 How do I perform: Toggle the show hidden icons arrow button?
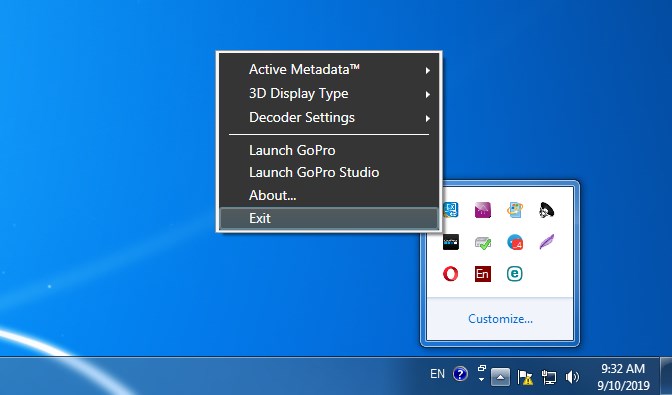pyautogui.click(x=500, y=377)
